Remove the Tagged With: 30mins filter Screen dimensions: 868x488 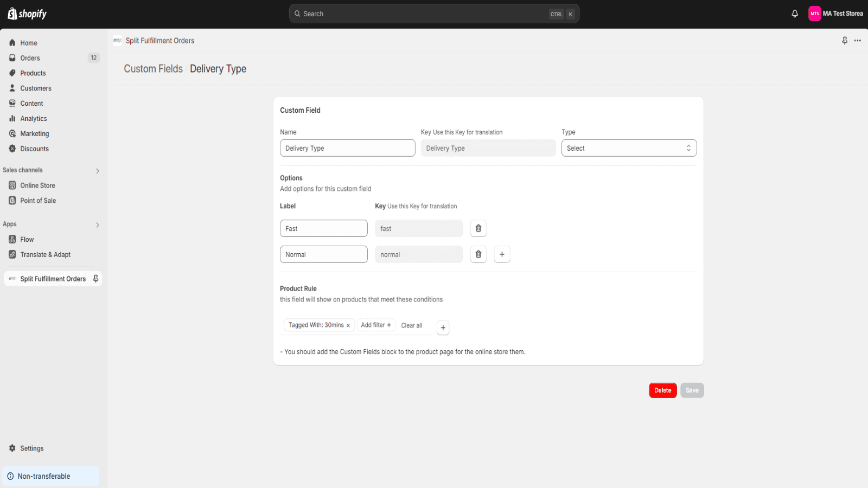348,325
